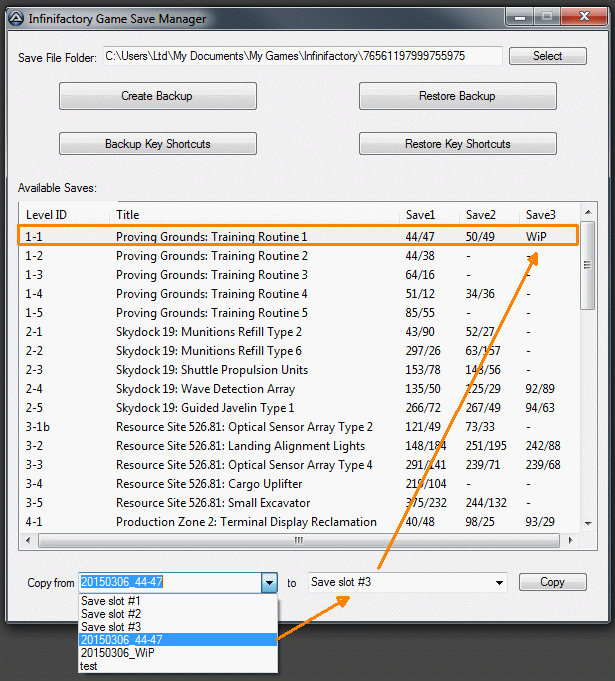The width and height of the screenshot is (615, 681).
Task: Select 20150306_44-47 in dropdown list
Action: click(178, 640)
